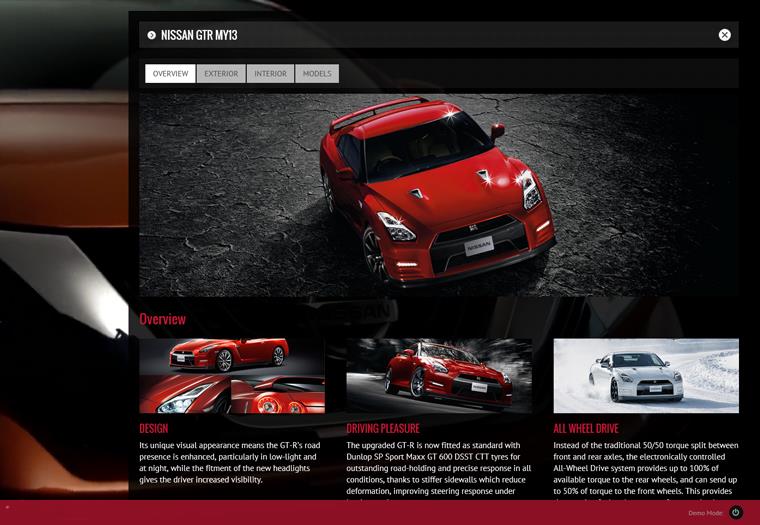760x525 pixels.
Task: Click the Design description paragraph
Action: click(230, 462)
